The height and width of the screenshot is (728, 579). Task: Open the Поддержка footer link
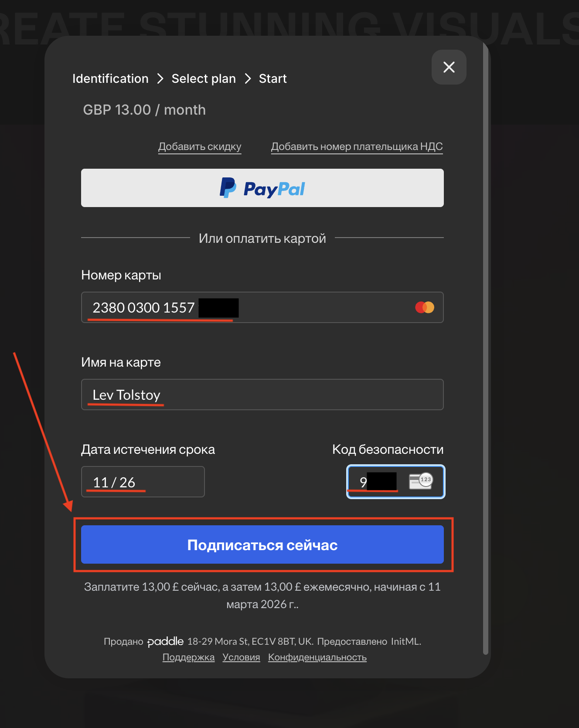tap(188, 657)
